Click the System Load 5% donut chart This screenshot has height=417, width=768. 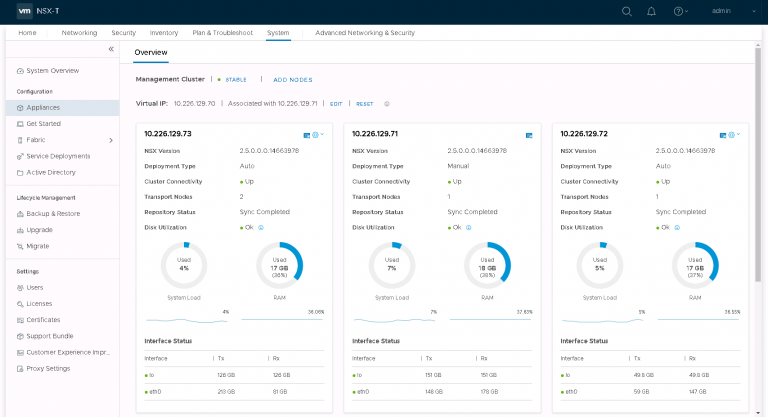(x=600, y=265)
